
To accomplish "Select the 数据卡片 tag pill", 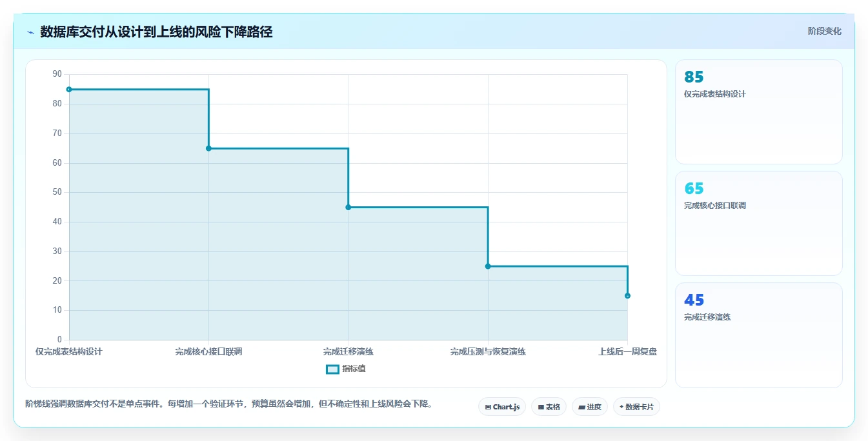I will (x=636, y=407).
